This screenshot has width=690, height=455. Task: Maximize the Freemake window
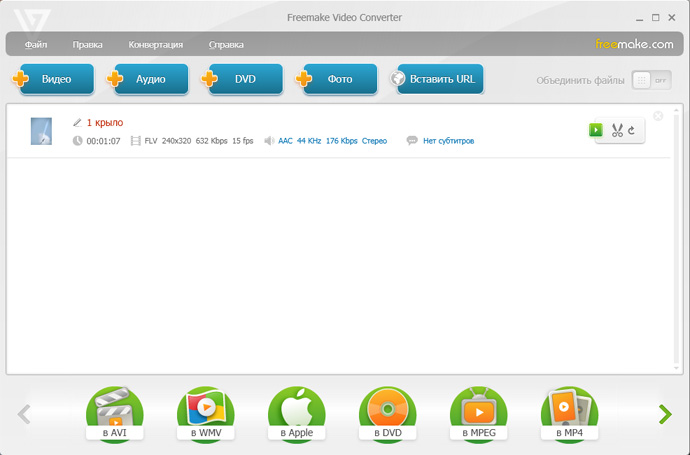click(x=656, y=18)
